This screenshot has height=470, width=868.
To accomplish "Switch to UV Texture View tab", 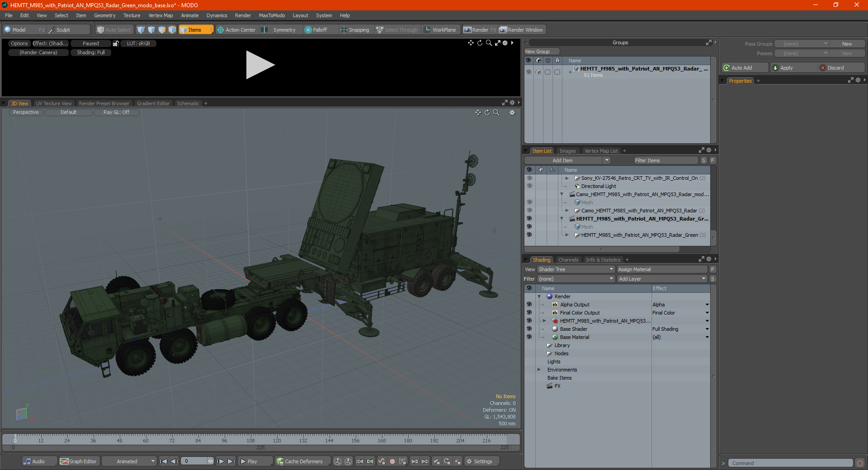I will [54, 103].
